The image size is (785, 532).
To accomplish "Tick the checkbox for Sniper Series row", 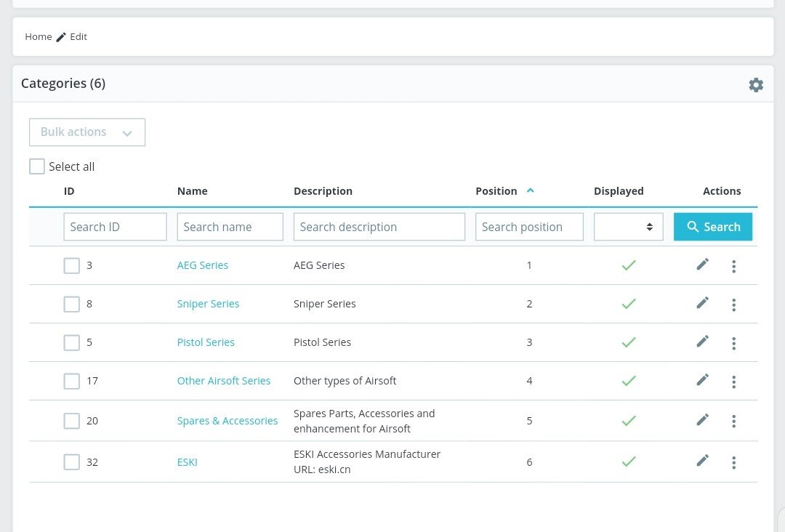I will 71,305.
